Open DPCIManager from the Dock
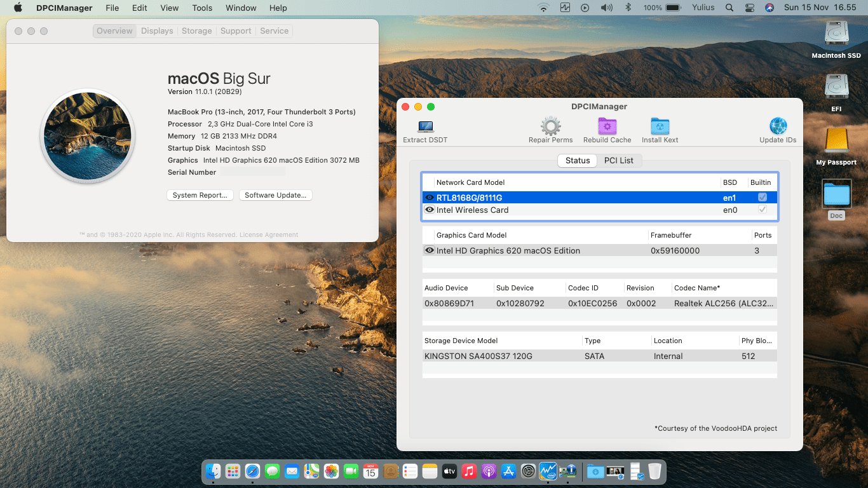 click(x=567, y=472)
